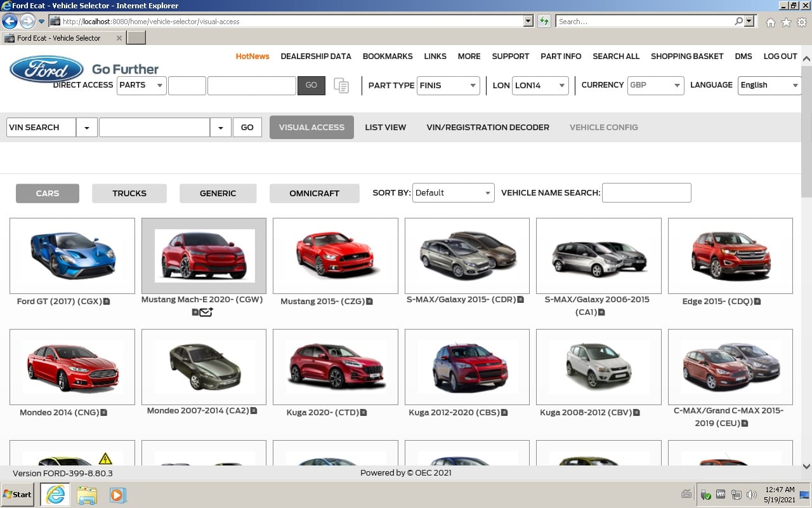The image size is (812, 508).
Task: Open the note icon under Mustang Mach-E 2020-
Action: coord(195,312)
